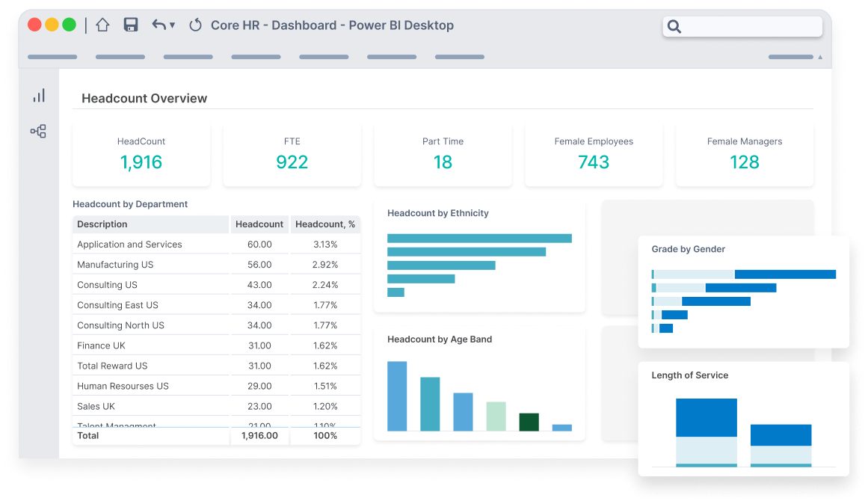The width and height of the screenshot is (868, 504).
Task: Click the bar chart icon above the tree icon
Action: click(x=38, y=95)
